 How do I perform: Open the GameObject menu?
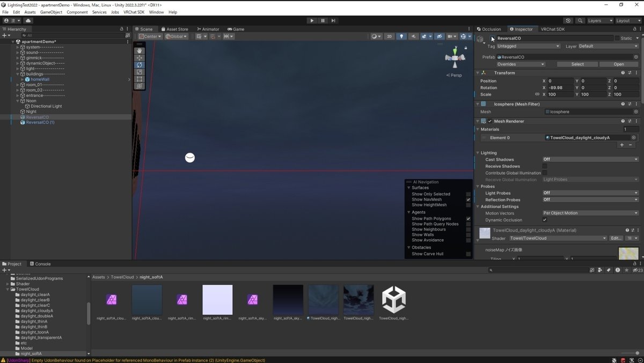(x=51, y=12)
